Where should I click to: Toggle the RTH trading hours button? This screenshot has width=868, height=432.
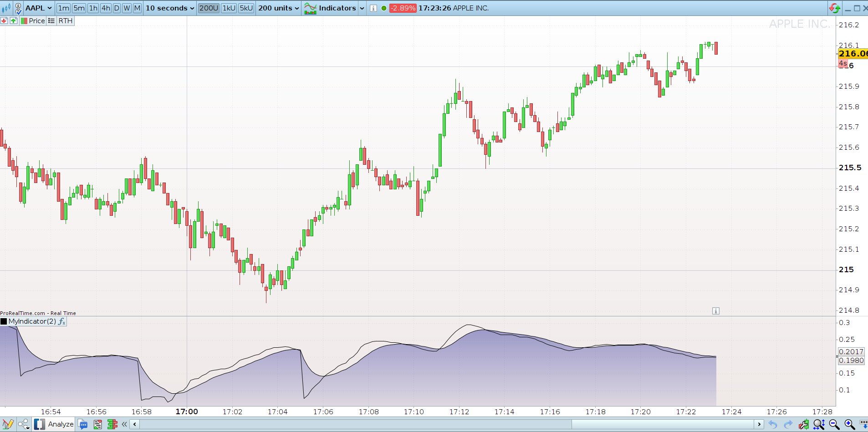66,21
